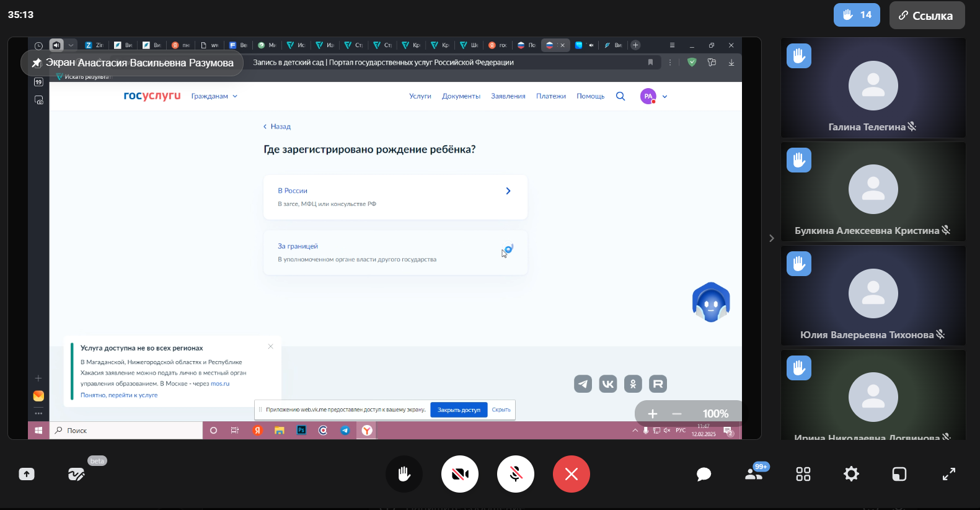Click the share screen icon in bottom bar
Viewport: 980px width, 510px height.
[27, 474]
